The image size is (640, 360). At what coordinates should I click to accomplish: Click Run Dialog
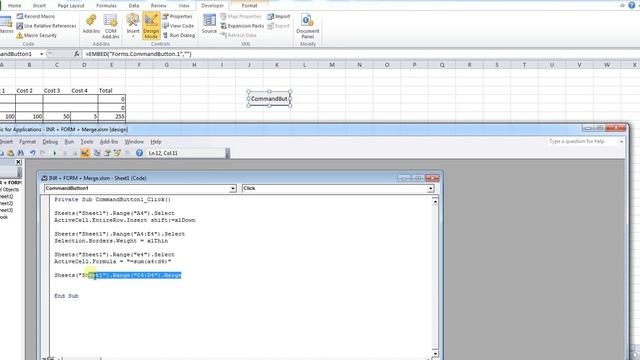(x=179, y=36)
